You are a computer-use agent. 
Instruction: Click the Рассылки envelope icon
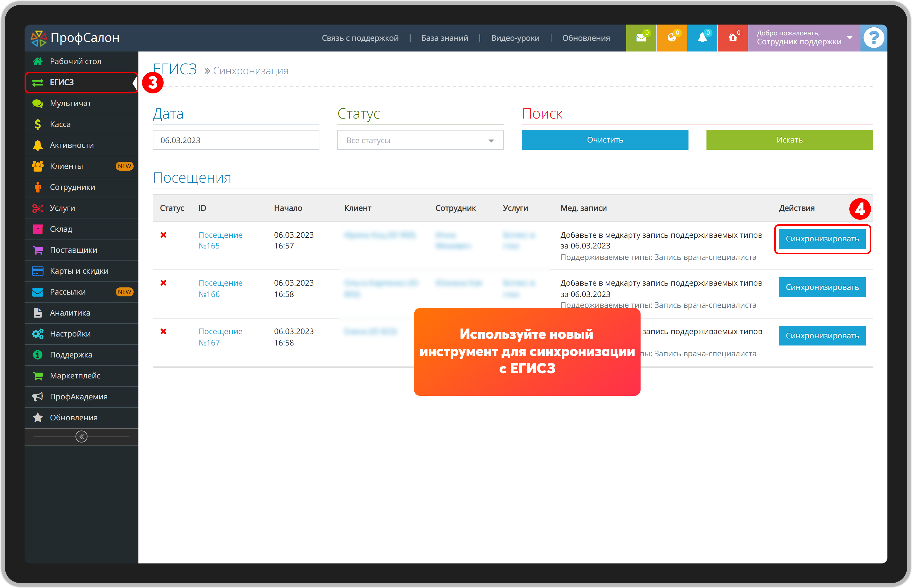pyautogui.click(x=37, y=292)
